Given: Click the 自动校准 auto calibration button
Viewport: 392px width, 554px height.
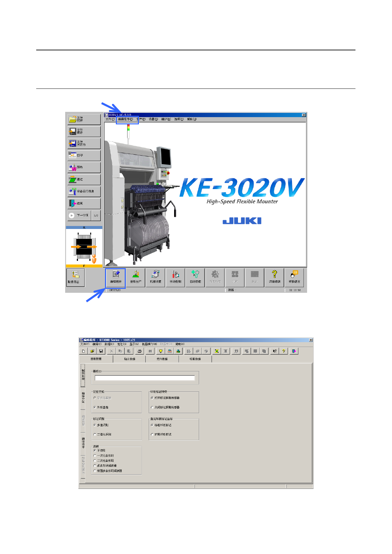Looking at the screenshot, I should (195, 278).
